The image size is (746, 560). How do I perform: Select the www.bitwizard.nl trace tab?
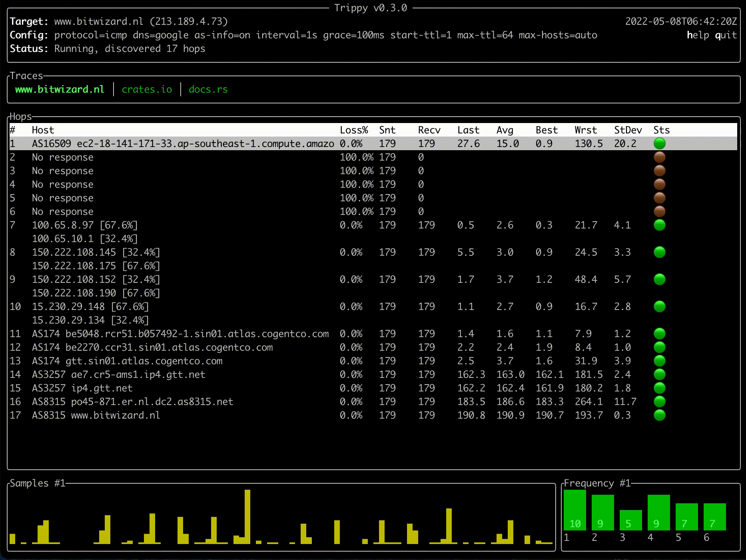click(x=60, y=89)
